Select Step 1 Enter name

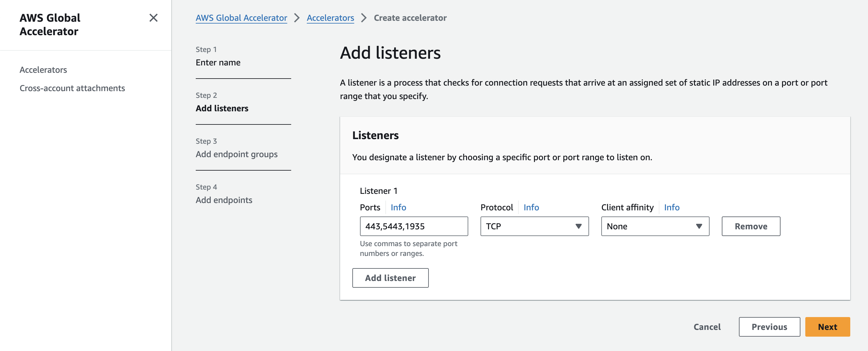[218, 62]
